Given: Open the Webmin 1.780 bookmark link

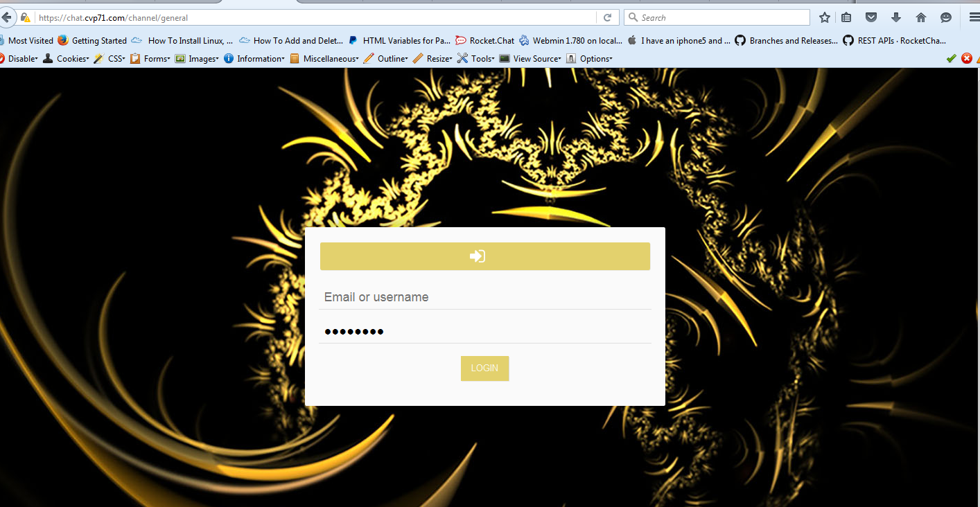Looking at the screenshot, I should (571, 41).
